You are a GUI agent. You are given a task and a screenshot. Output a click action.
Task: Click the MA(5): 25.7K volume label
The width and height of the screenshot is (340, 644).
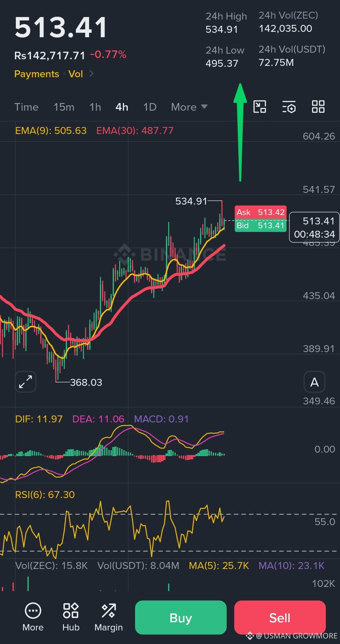(219, 566)
